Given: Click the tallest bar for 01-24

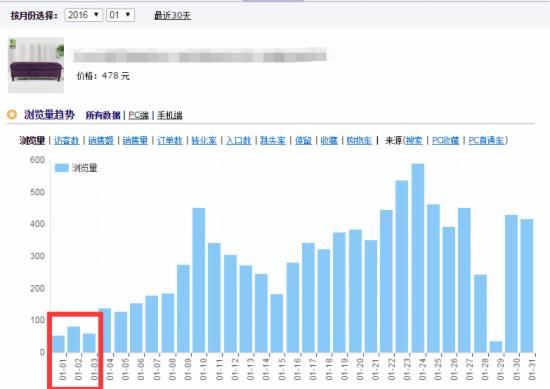Looking at the screenshot, I should click(x=418, y=258).
